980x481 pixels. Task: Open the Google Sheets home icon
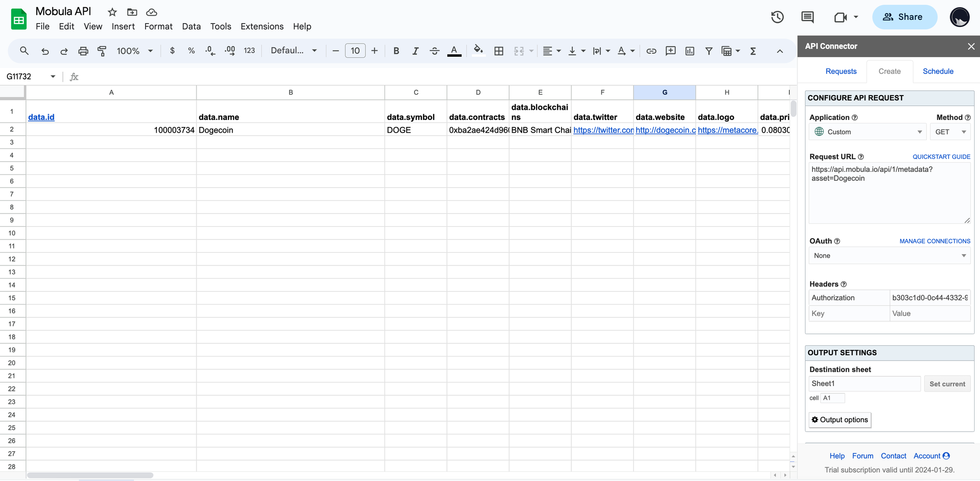(19, 19)
